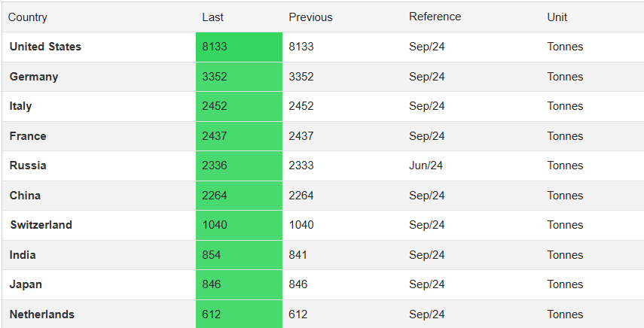
Task: Click the Jun/24 reference date cell
Action: pyautogui.click(x=426, y=166)
